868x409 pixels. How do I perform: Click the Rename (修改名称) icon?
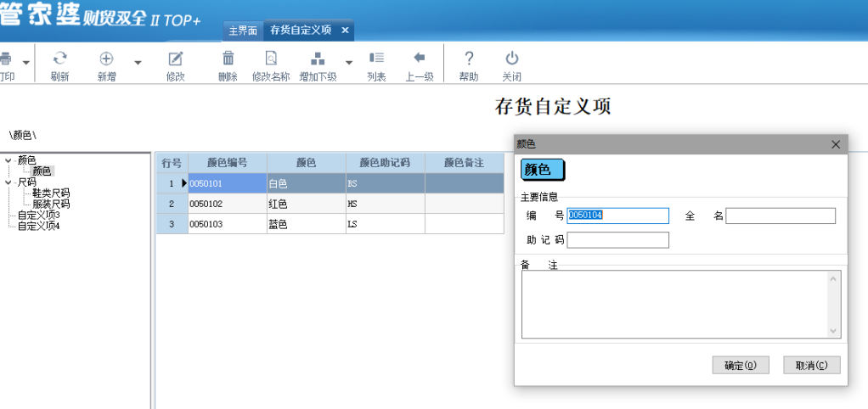click(x=271, y=58)
